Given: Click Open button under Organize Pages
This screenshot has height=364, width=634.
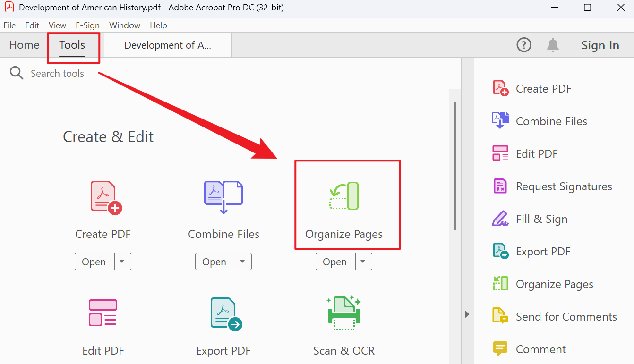Looking at the screenshot, I should [335, 262].
